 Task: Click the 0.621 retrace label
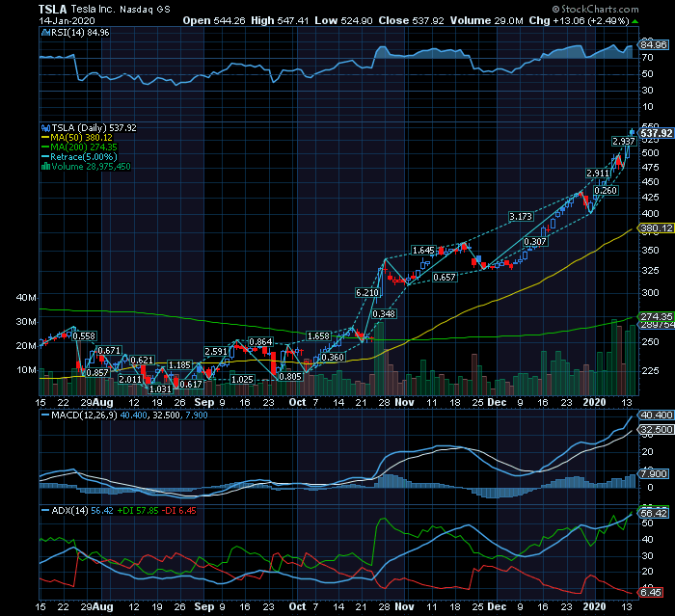[142, 361]
